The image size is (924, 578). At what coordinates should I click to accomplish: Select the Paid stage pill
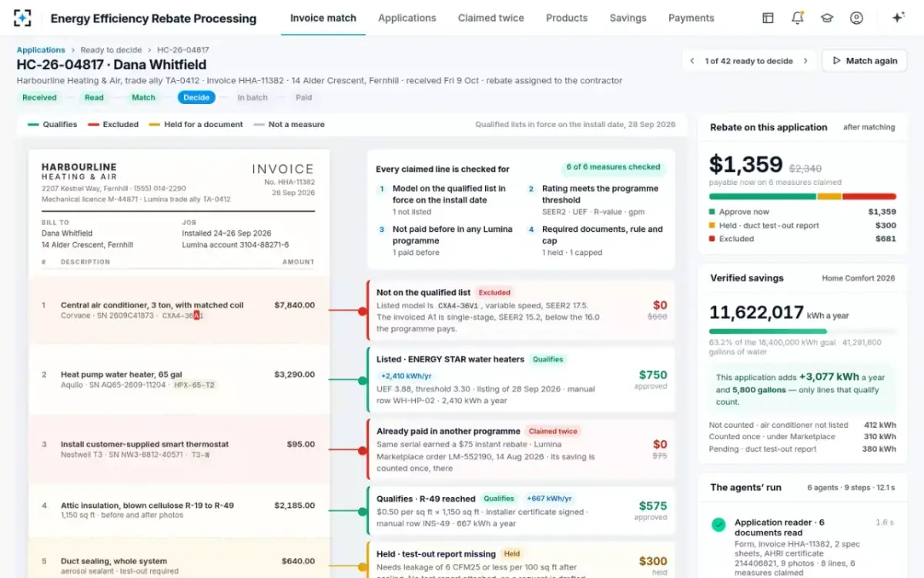pyautogui.click(x=304, y=98)
